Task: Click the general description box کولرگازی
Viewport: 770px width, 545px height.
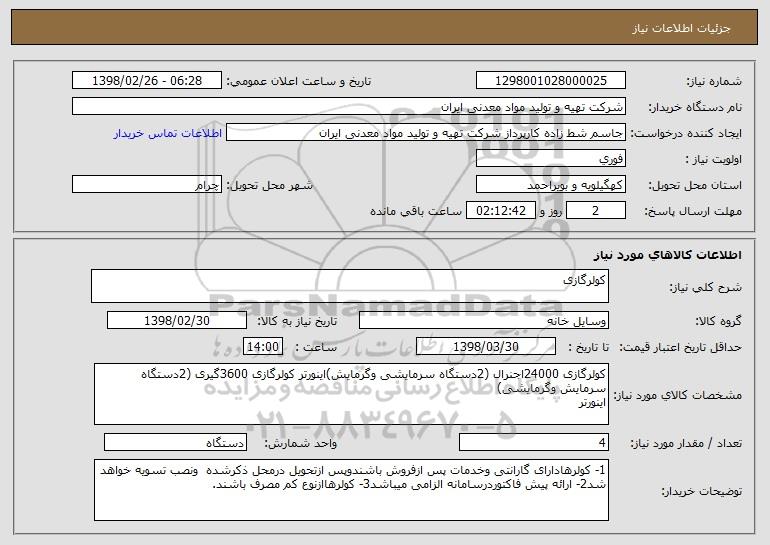Action: click(350, 286)
